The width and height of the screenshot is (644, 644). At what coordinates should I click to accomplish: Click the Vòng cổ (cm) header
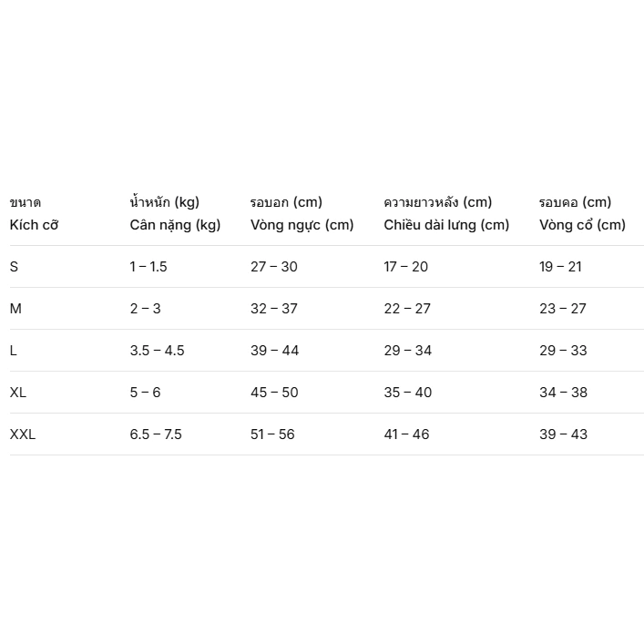[582, 225]
